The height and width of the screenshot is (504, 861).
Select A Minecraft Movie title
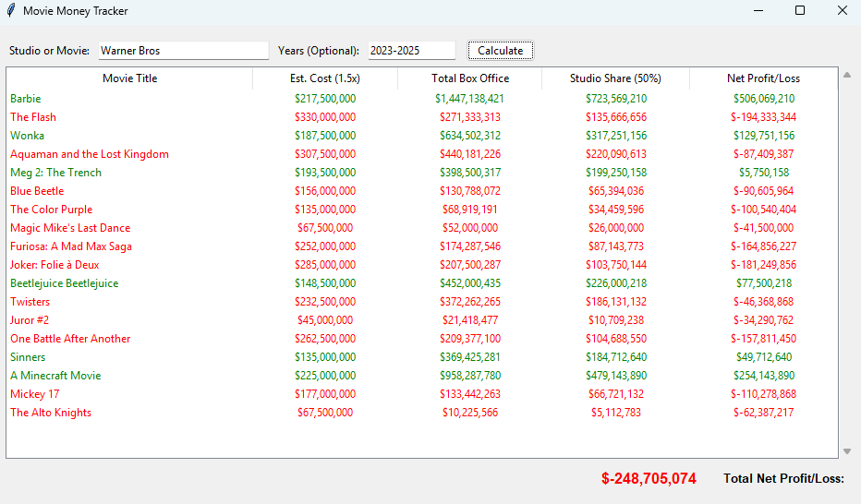pyautogui.click(x=55, y=376)
